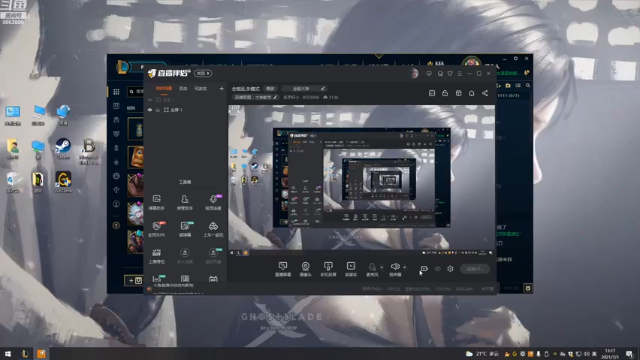640x360 pixels.
Task: Open Steam desktop shortcut
Action: (x=63, y=149)
